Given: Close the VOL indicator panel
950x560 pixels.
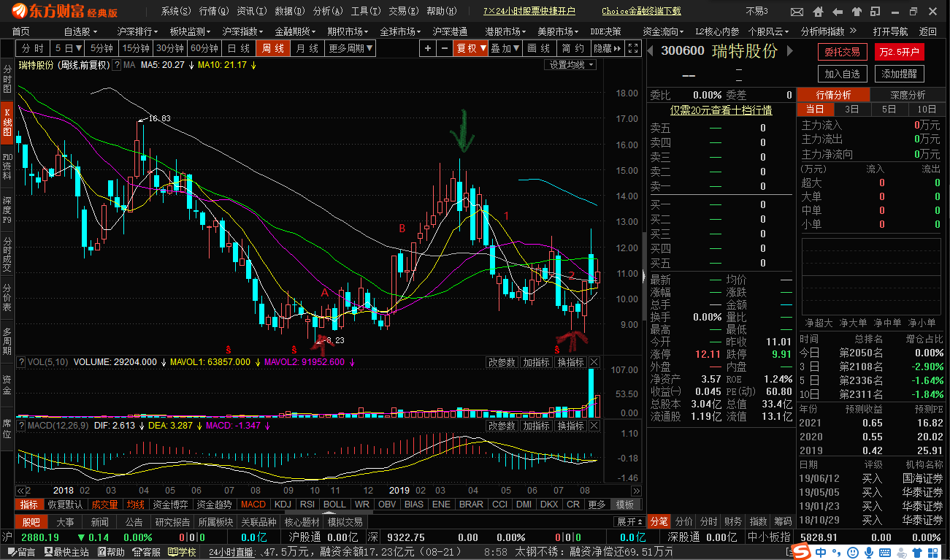Looking at the screenshot, I should click(x=594, y=362).
